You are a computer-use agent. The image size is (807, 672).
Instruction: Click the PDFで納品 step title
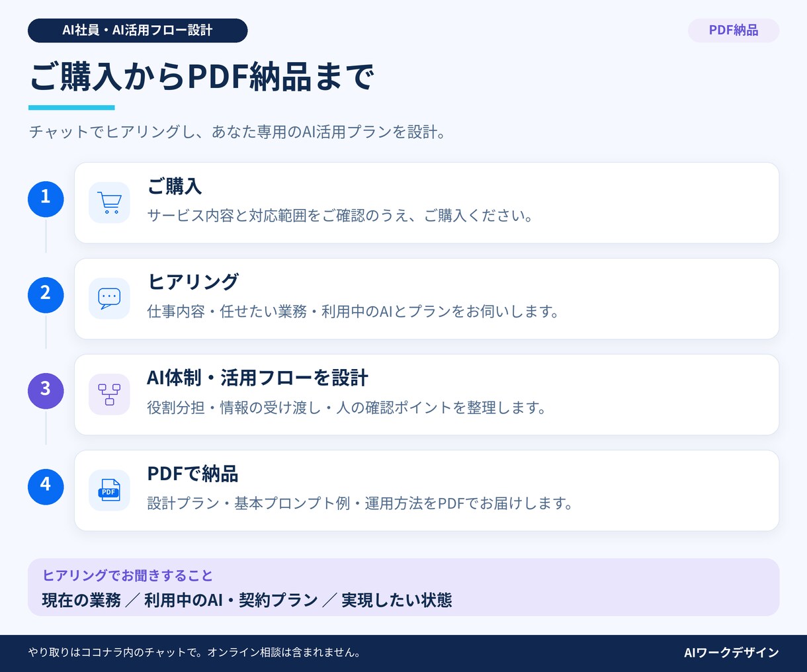point(192,474)
